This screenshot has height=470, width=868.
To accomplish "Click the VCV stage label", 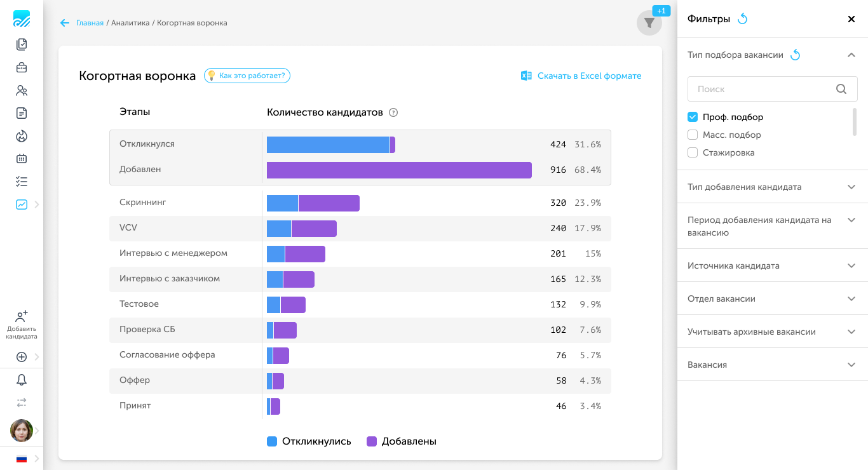I will click(128, 227).
